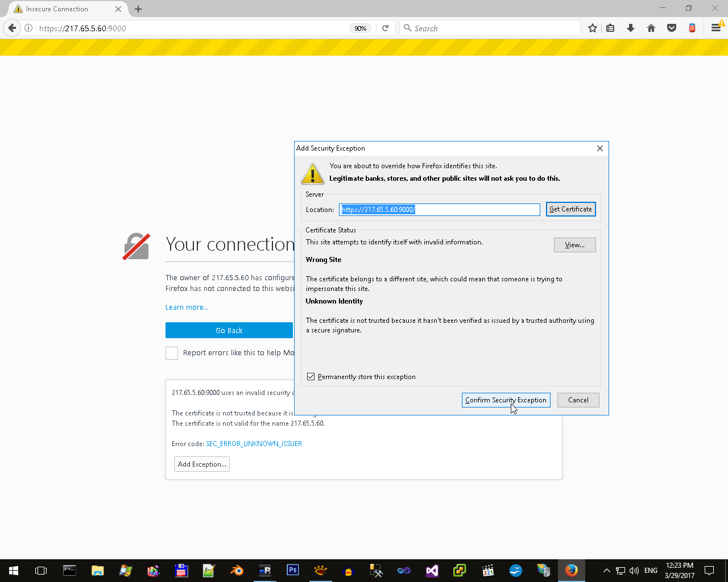The height and width of the screenshot is (582, 728).
Task: Edit the Location field in exception dialog
Action: click(440, 210)
